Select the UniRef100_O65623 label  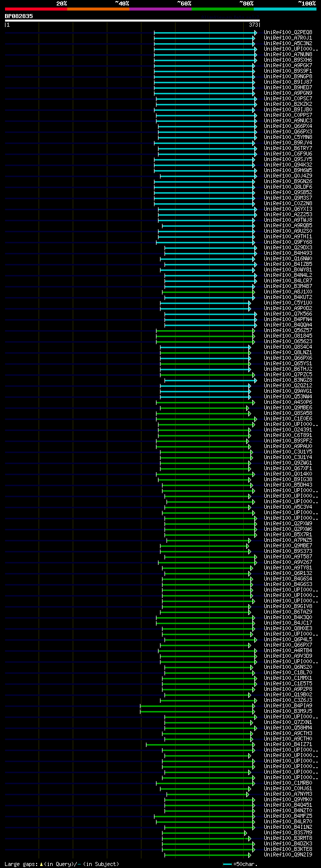[288, 342]
